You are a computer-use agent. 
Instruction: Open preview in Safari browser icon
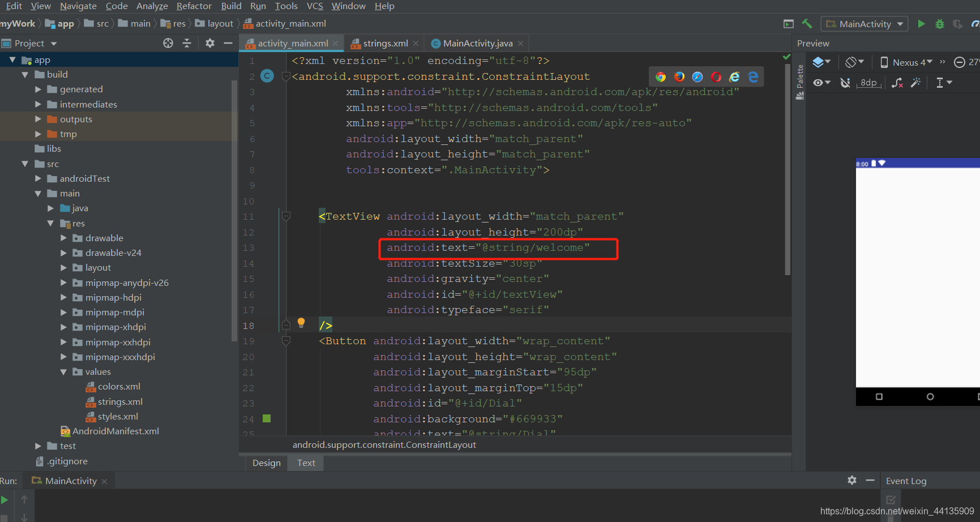[697, 77]
